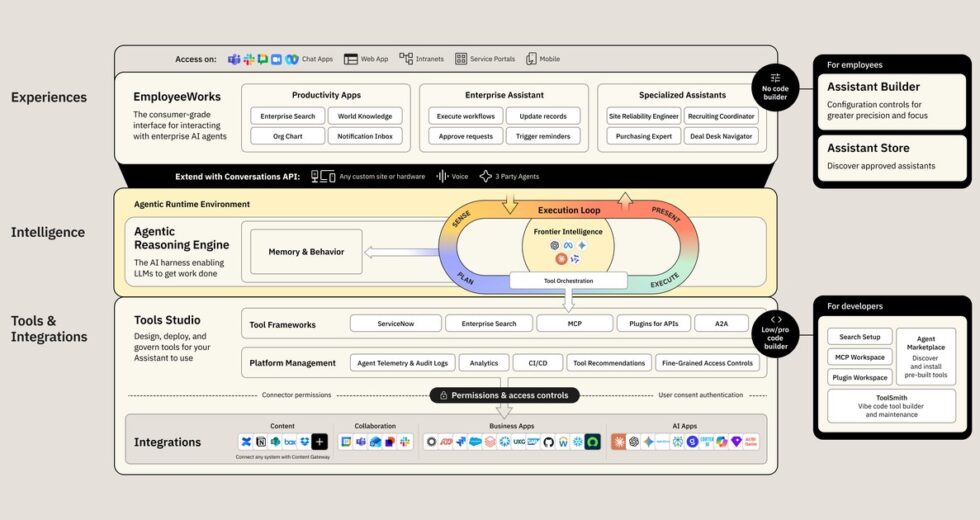Click the Slack icon under Collaboration
Viewport: 980px width, 520px height.
point(405,442)
